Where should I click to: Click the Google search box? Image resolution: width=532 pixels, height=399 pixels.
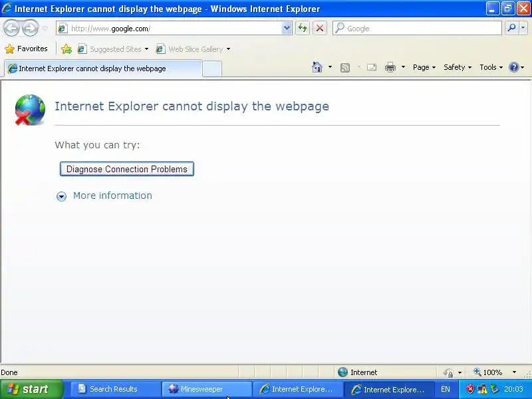(417, 29)
